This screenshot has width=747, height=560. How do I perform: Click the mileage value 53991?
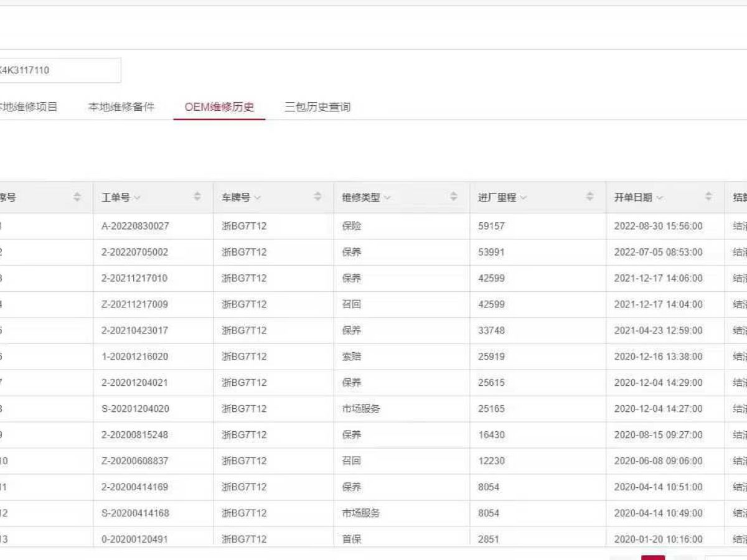point(491,252)
